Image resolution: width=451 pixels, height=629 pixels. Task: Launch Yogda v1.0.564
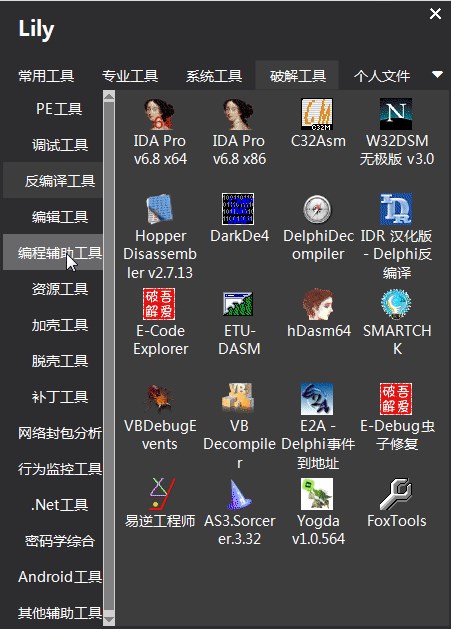318,512
